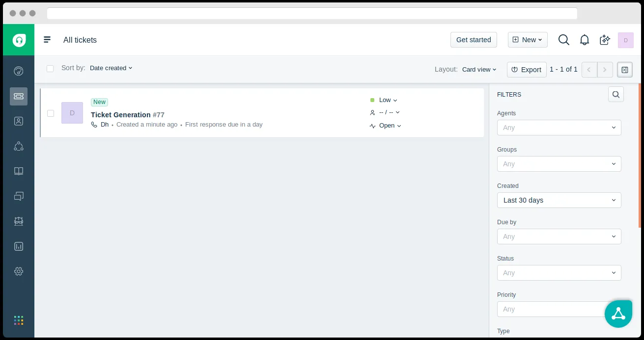This screenshot has width=644, height=340.
Task: Click the FILTERS panel heading
Action: 509,95
